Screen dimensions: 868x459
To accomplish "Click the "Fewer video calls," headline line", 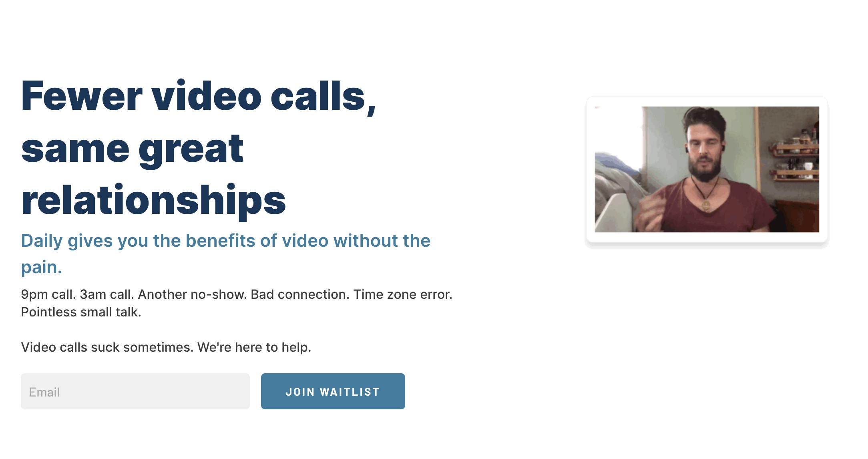I will coord(199,96).
